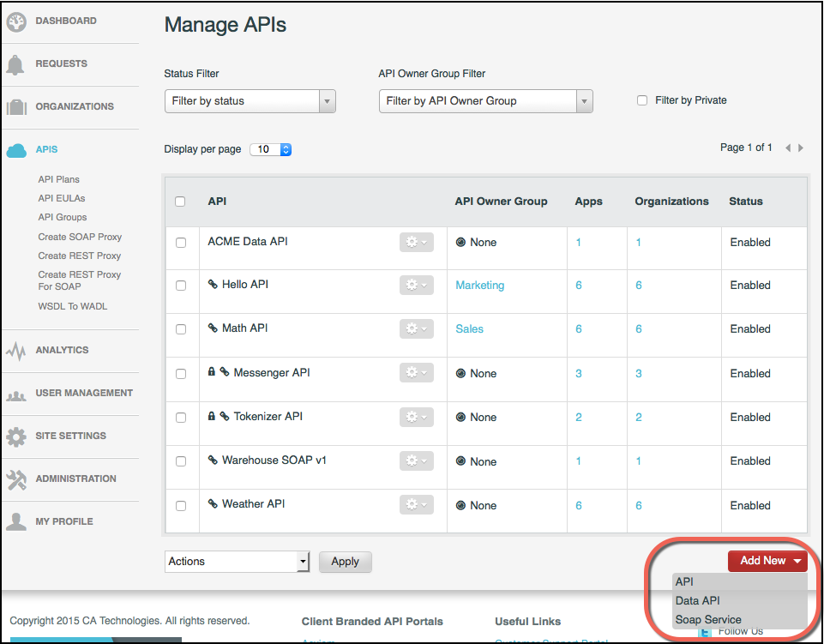Click the Organizations building icon
Screen dimensions: 824x644
pyautogui.click(x=17, y=106)
